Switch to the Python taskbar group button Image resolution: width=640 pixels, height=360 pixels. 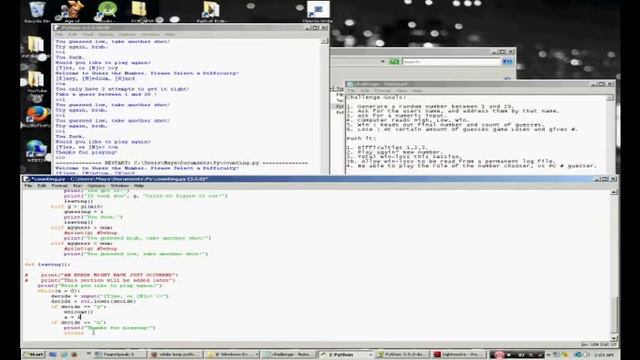[x=345, y=354]
